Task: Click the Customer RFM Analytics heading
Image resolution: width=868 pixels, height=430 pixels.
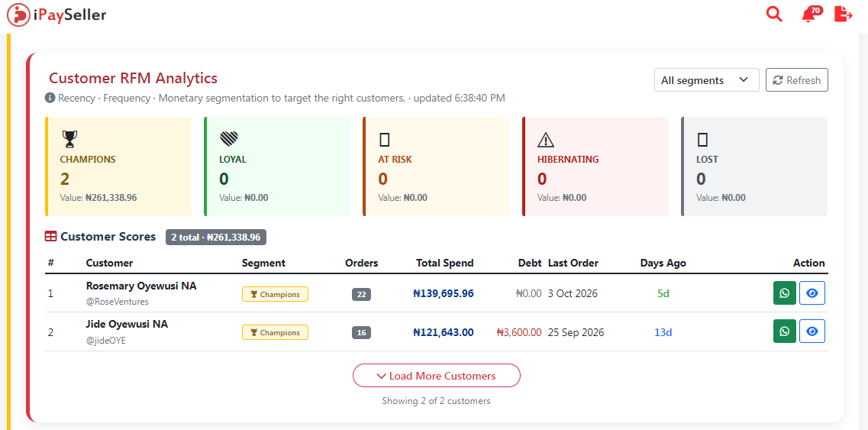Action: point(134,78)
